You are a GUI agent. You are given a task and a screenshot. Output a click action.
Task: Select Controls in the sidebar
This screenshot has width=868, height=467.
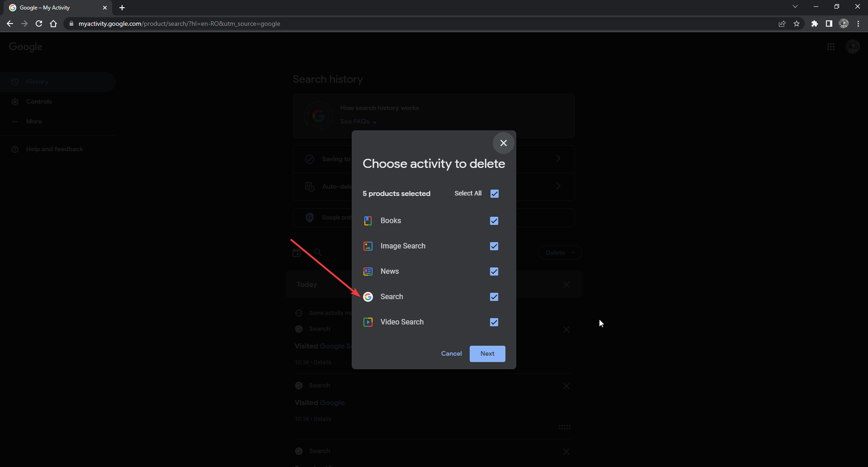58,101
